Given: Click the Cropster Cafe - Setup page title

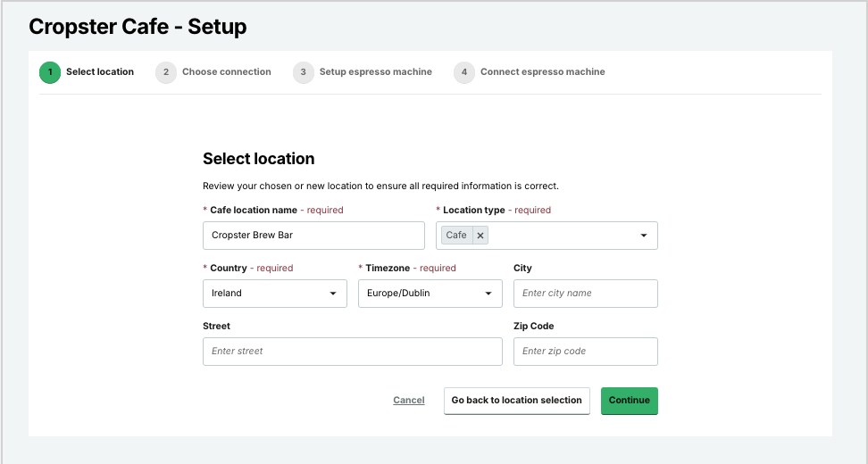Looking at the screenshot, I should point(138,27).
